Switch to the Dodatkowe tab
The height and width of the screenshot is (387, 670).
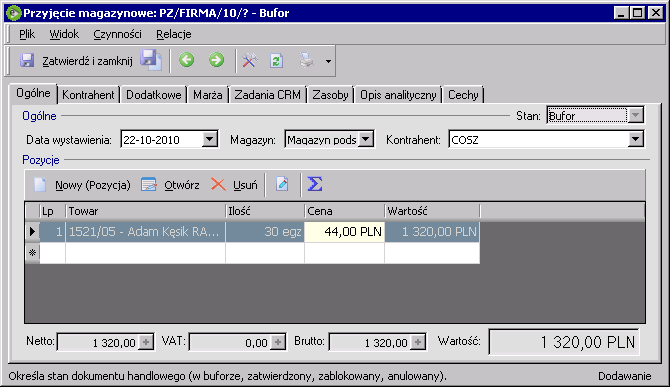(x=154, y=95)
